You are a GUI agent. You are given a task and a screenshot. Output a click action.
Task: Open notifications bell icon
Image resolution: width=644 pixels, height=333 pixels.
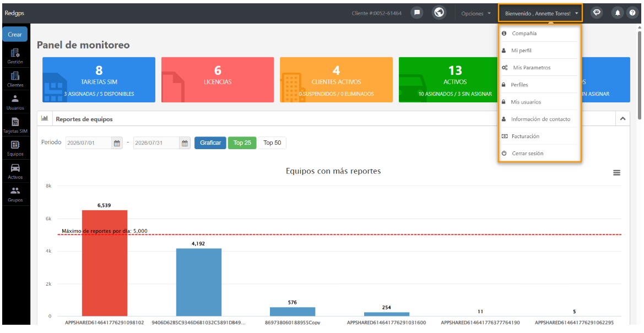point(618,13)
